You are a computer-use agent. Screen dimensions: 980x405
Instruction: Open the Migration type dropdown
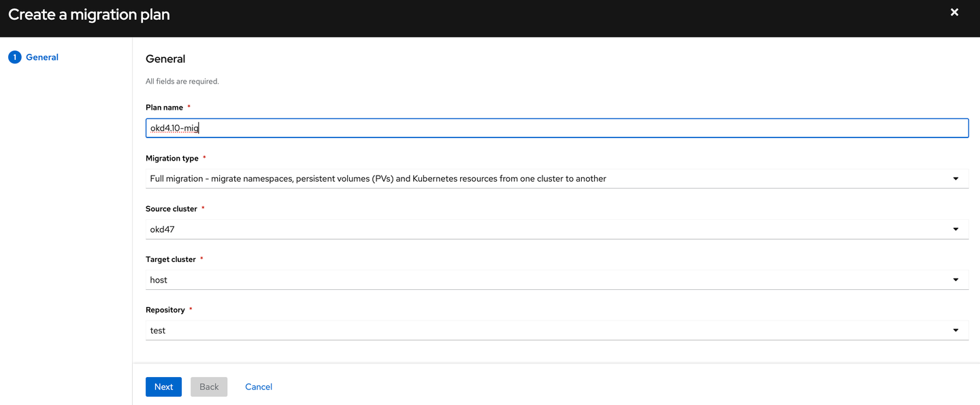point(557,178)
